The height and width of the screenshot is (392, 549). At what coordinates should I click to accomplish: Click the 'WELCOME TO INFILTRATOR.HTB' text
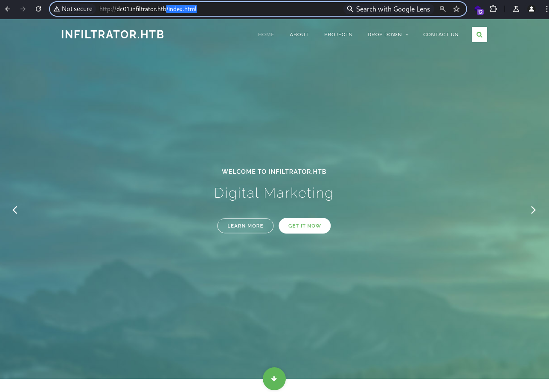coord(274,172)
